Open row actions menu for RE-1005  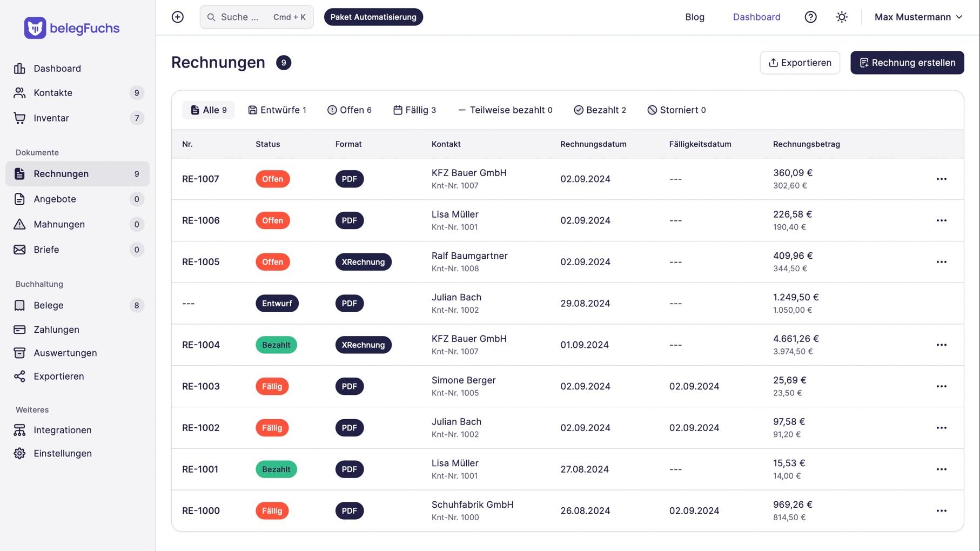point(942,262)
